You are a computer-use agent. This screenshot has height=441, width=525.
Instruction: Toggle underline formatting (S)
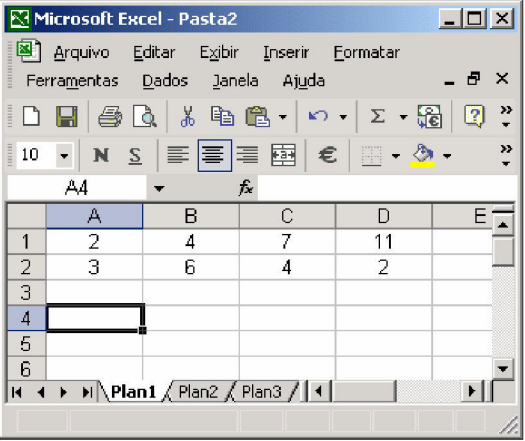coord(135,156)
